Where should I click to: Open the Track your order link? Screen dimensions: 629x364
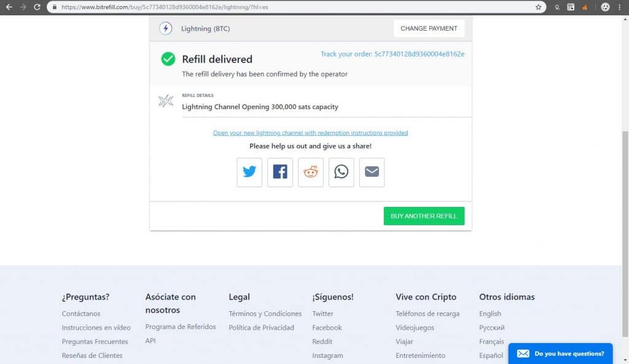pyautogui.click(x=393, y=54)
